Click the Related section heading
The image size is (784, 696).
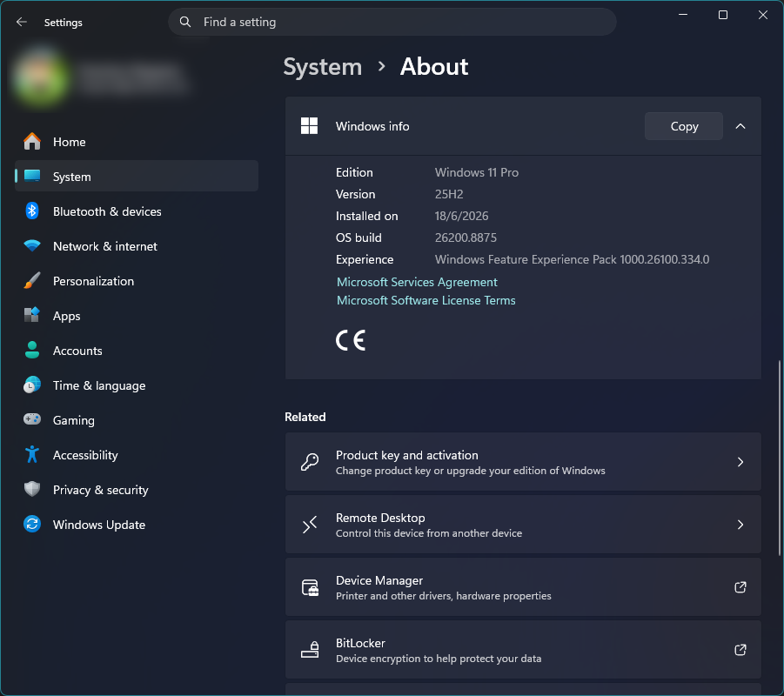coord(305,417)
